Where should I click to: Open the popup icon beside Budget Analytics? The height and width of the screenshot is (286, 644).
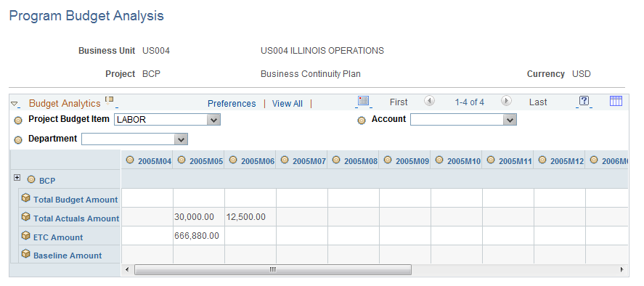coord(109,100)
